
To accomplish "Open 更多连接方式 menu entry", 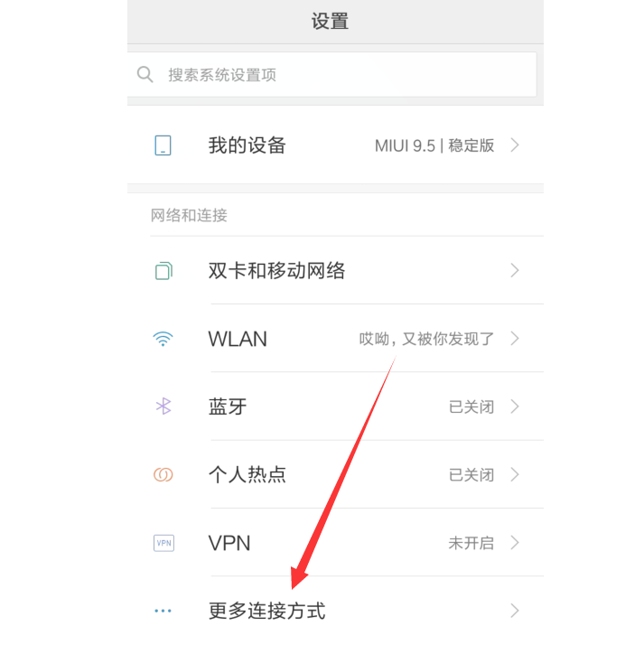I will [335, 611].
